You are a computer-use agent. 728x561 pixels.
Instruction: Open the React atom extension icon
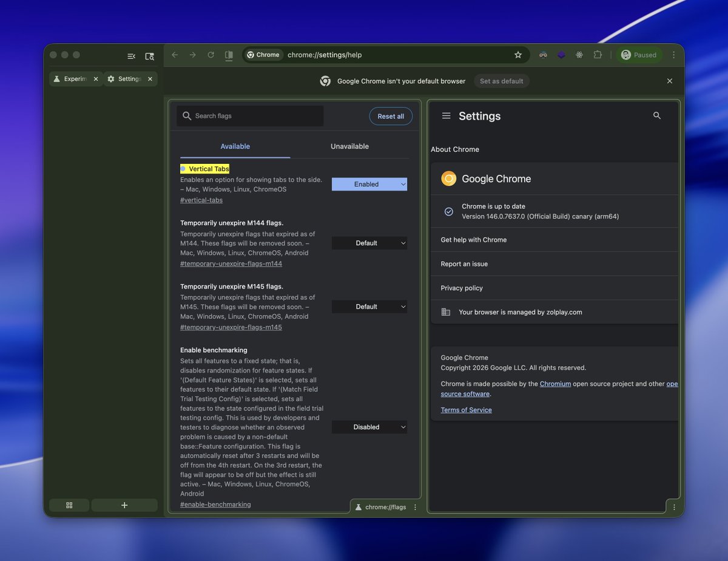(579, 55)
